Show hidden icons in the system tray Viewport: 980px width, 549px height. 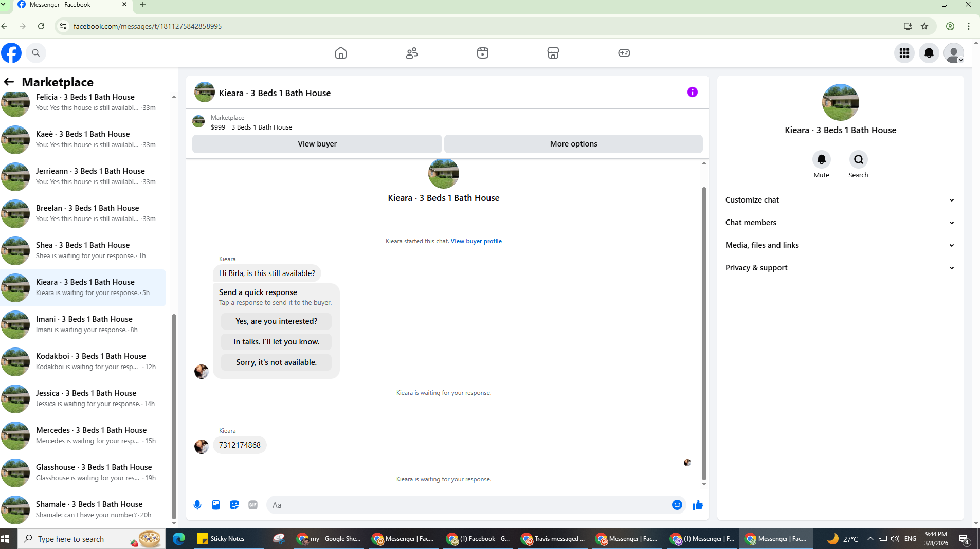tap(870, 539)
